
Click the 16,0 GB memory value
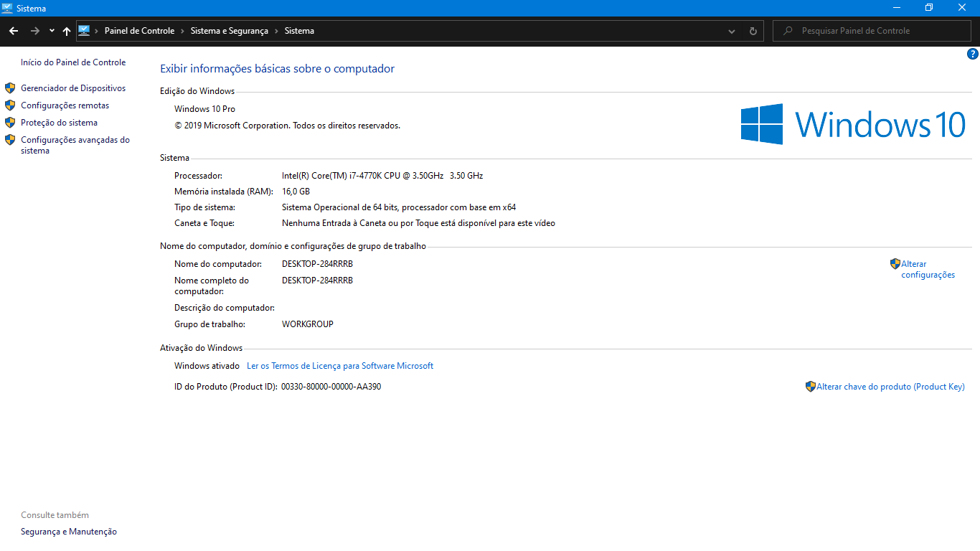[296, 192]
